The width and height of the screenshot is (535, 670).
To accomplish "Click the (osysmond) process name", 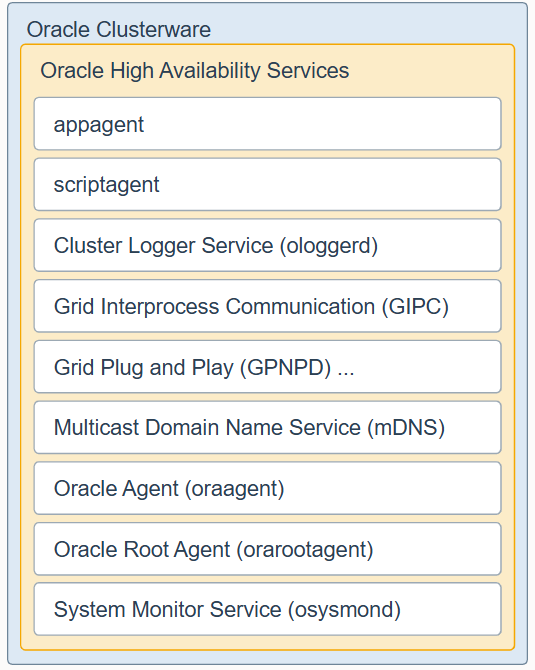I will tap(344, 610).
